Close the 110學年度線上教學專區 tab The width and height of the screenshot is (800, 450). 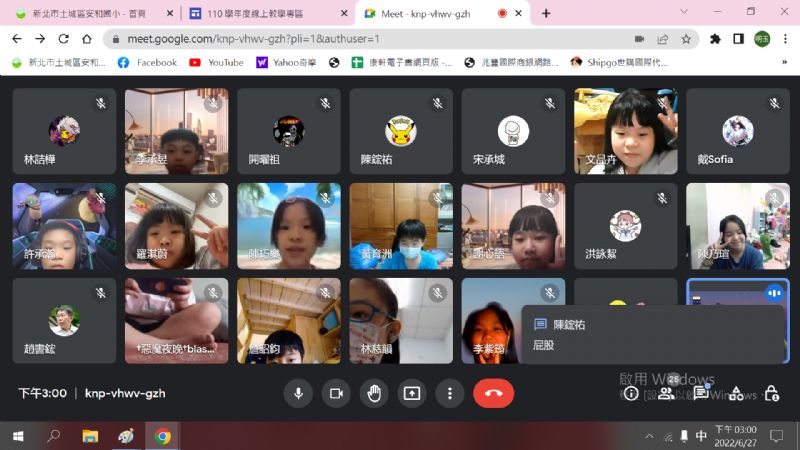[x=344, y=13]
